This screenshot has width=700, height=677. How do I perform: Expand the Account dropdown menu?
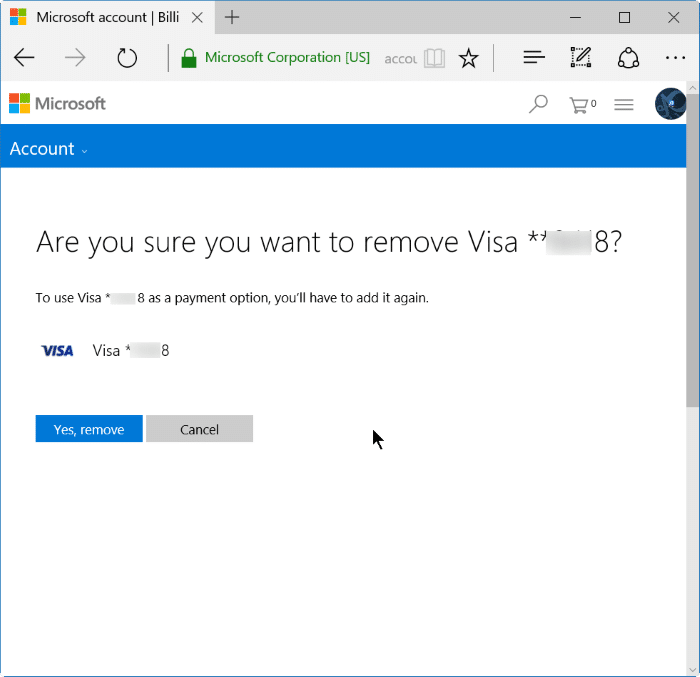pos(49,149)
